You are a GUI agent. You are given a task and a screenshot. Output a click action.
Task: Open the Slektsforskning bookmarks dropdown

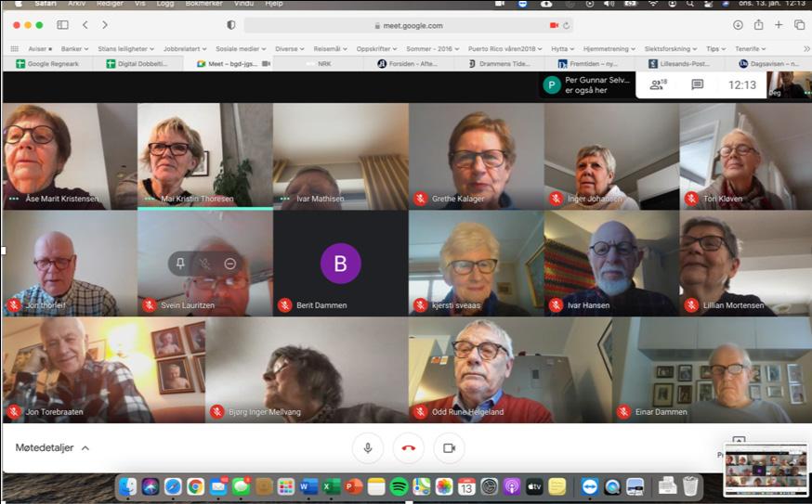click(671, 48)
